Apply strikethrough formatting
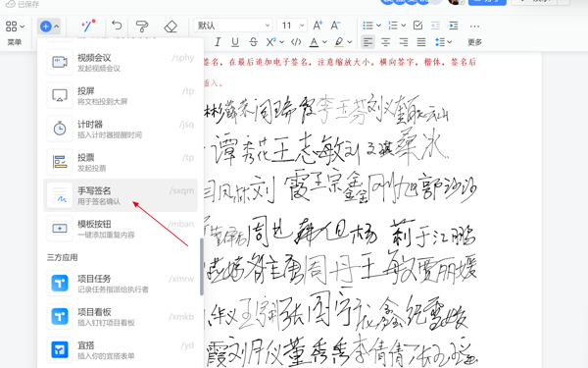The height and width of the screenshot is (368, 588). [253, 42]
